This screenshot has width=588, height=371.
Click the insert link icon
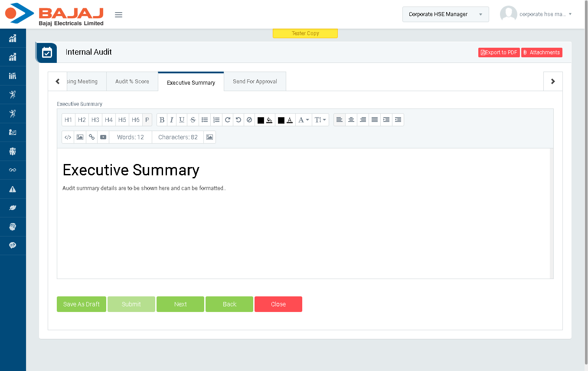pos(91,137)
